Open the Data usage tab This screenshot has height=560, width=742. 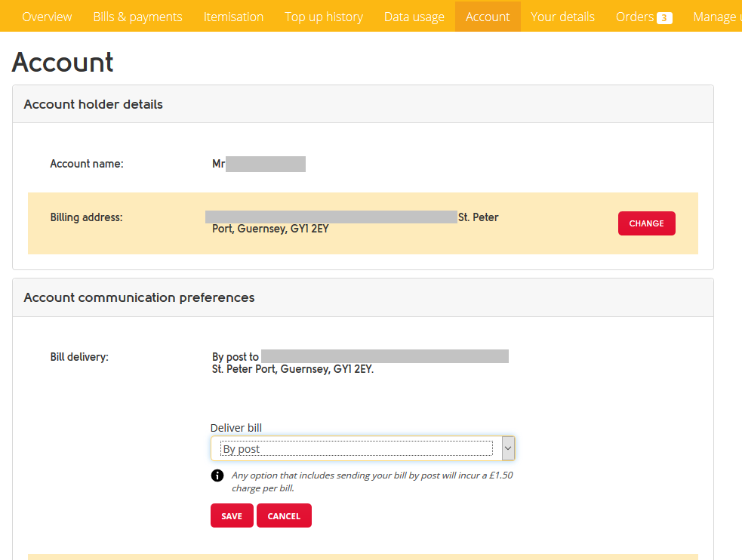pos(414,17)
